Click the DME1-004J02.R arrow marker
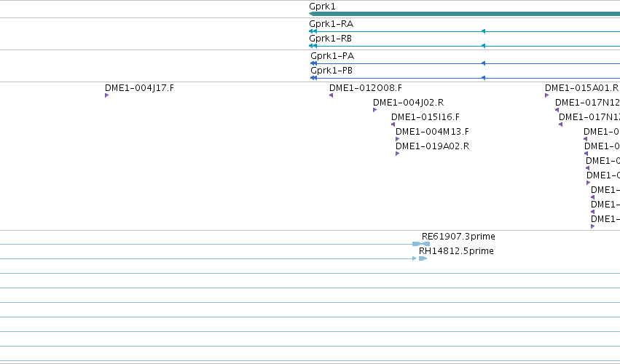This screenshot has height=364, width=620. point(375,110)
